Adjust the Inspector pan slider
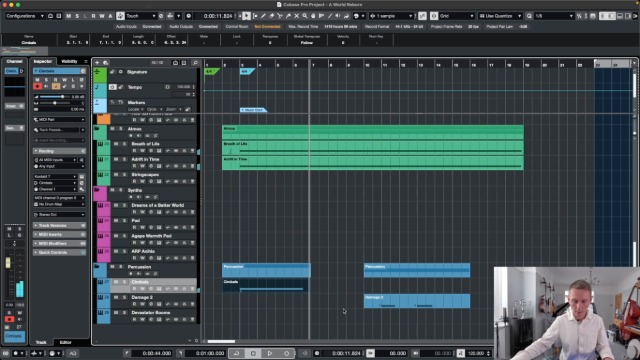This screenshot has width=640, height=360. pos(55,103)
